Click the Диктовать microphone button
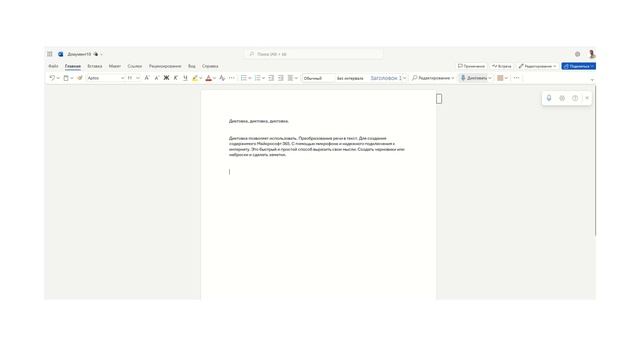The height and width of the screenshot is (360, 640). coord(473,78)
